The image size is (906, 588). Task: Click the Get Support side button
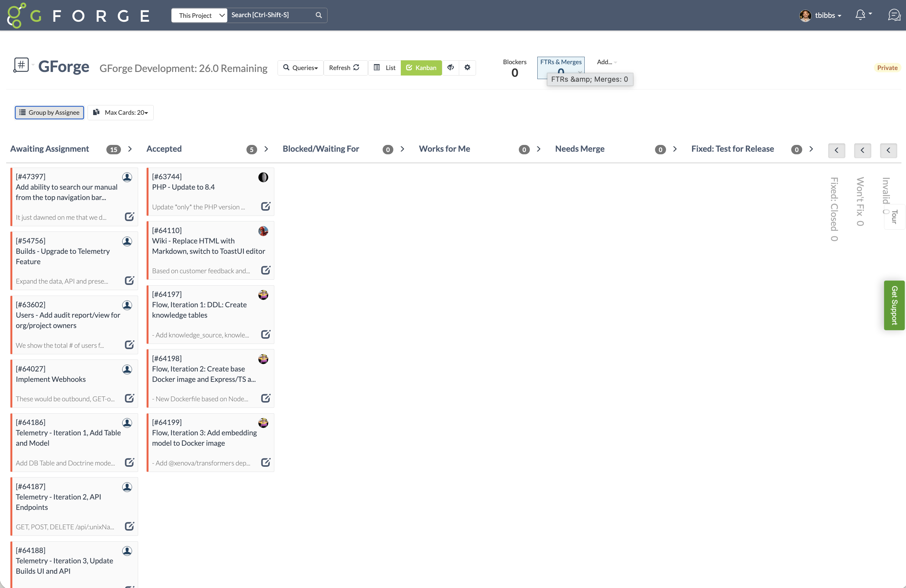tap(894, 305)
